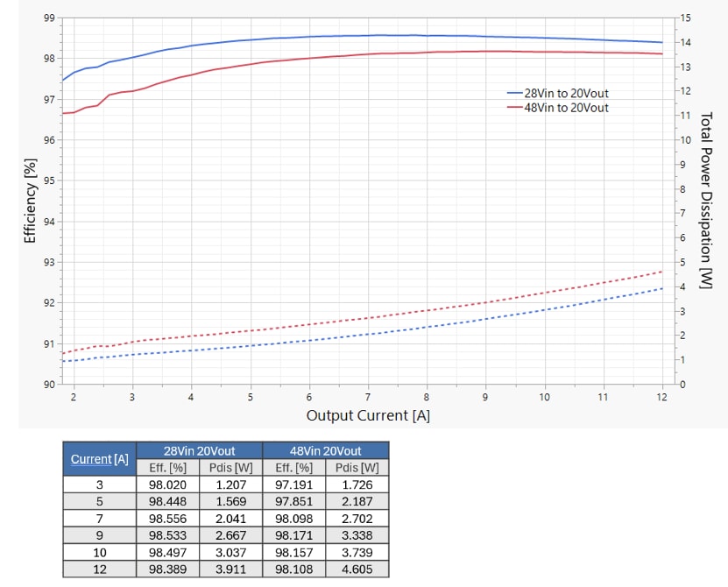728x587 pixels.
Task: Expand the 48Vin 20Vout table column group
Action: pyautogui.click(x=326, y=449)
